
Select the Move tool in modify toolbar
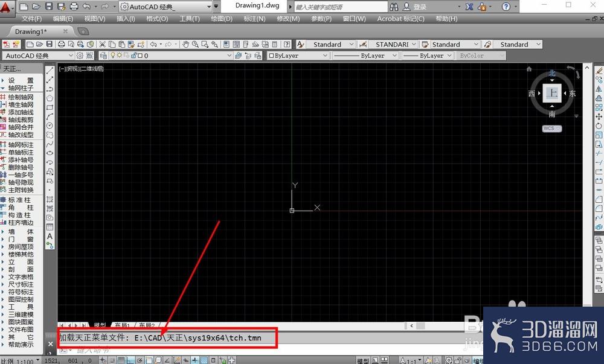pyautogui.click(x=599, y=117)
